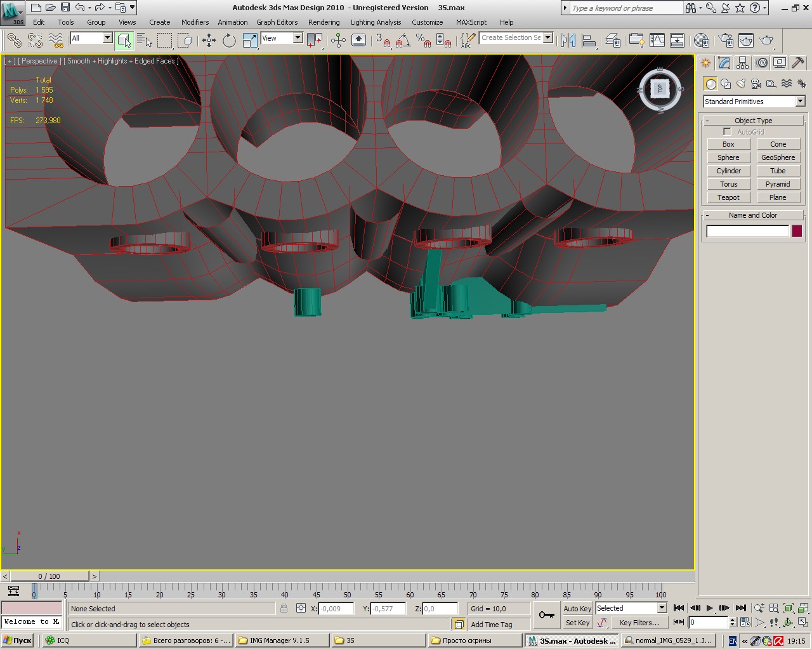812x650 pixels.
Task: Choose the Lights category icon
Action: [x=740, y=84]
